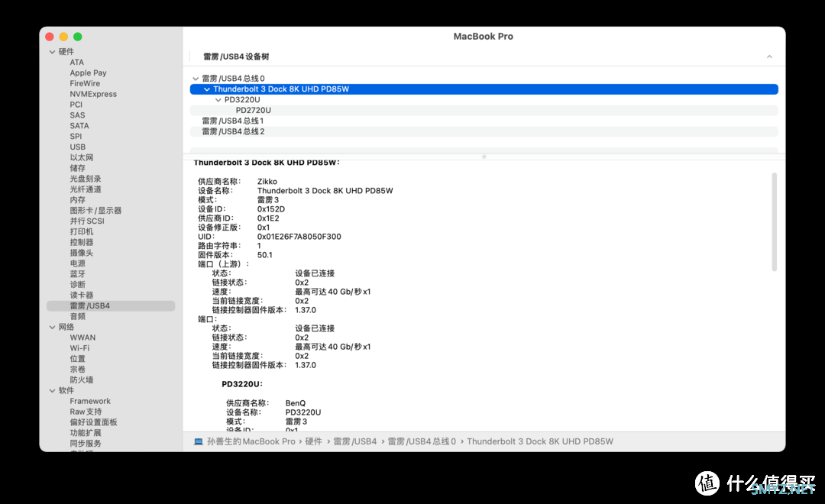Screen dimensions: 825x504
Task: Select 雷雳/USB4 总线 1 row
Action: pyautogui.click(x=484, y=121)
